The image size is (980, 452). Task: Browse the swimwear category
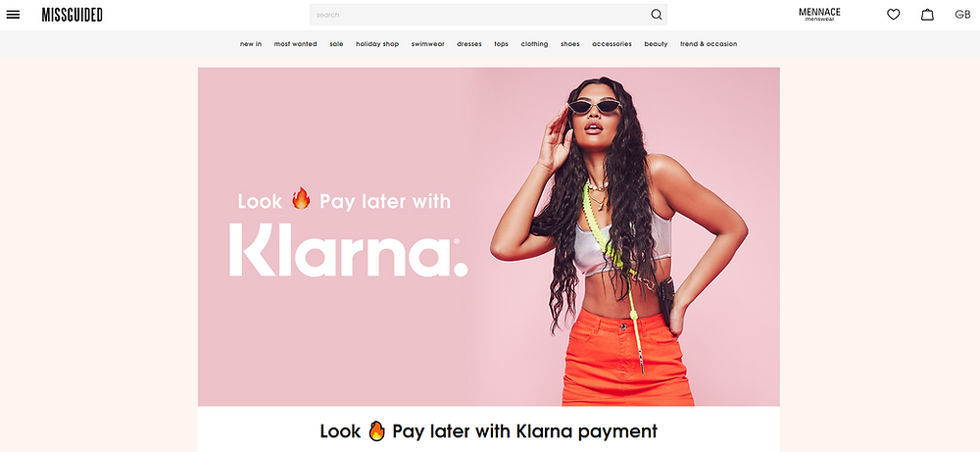(x=427, y=44)
